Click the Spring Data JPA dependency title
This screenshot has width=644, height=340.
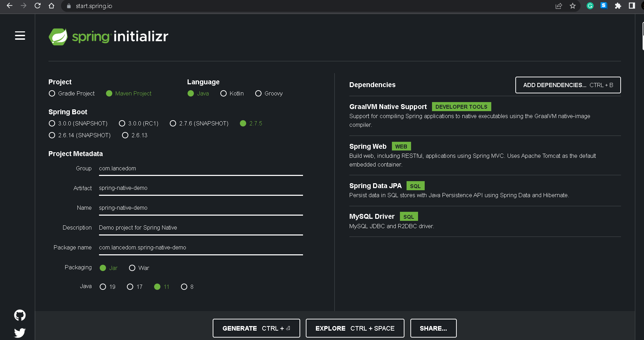(x=376, y=186)
